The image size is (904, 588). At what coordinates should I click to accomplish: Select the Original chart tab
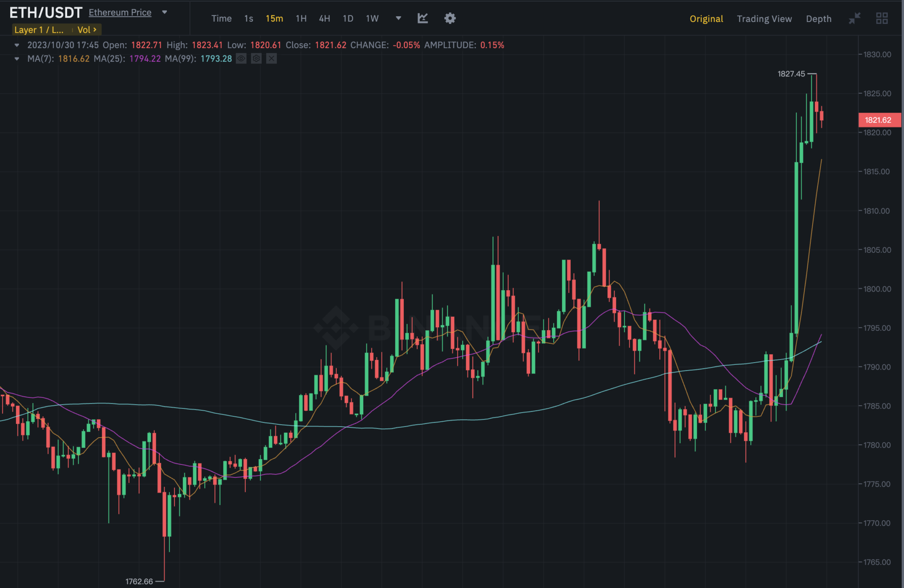point(706,19)
